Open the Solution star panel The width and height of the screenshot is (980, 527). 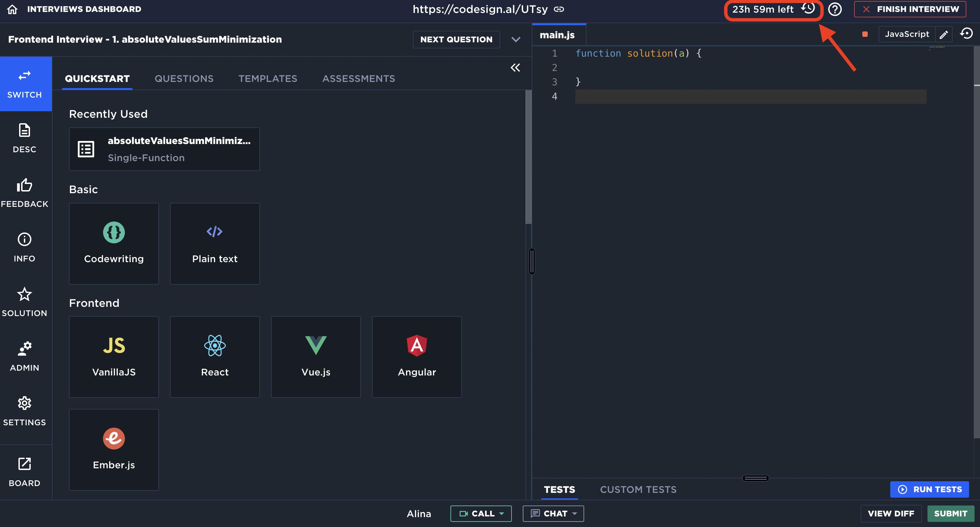(25, 302)
